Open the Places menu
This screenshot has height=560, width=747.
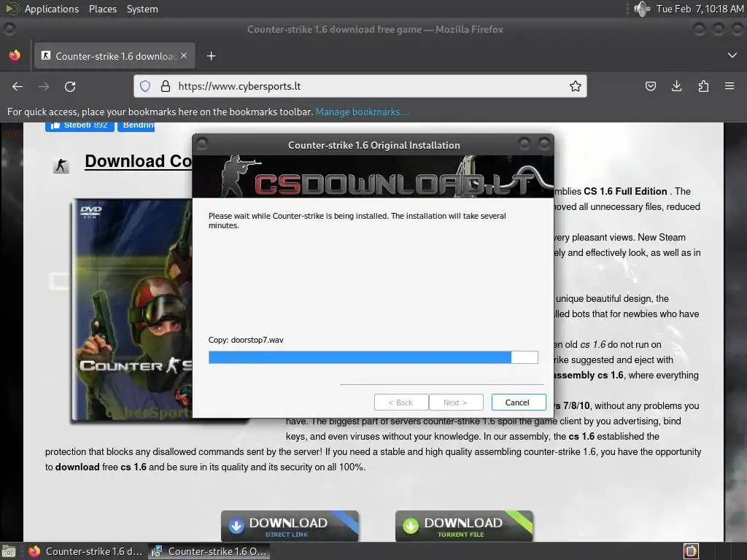(103, 9)
